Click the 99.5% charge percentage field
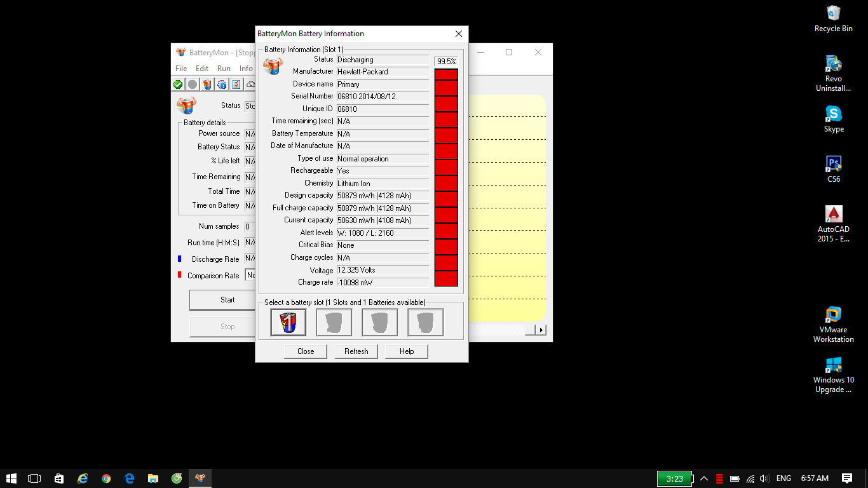This screenshot has height=488, width=868. point(446,62)
